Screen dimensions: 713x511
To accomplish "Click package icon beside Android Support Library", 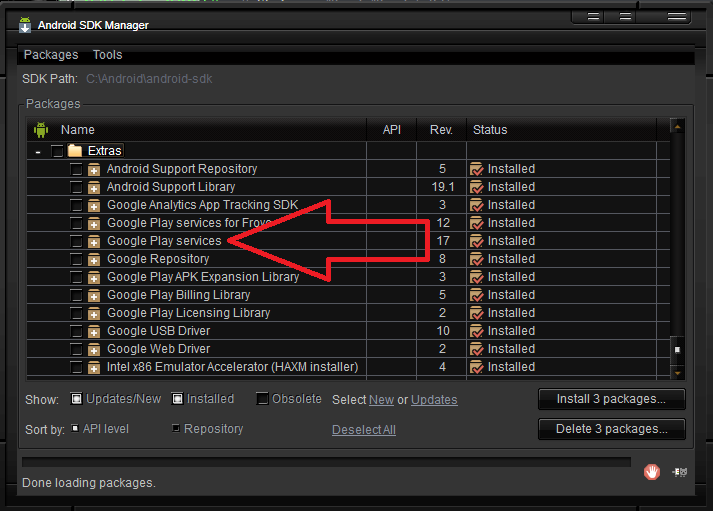I will [94, 187].
